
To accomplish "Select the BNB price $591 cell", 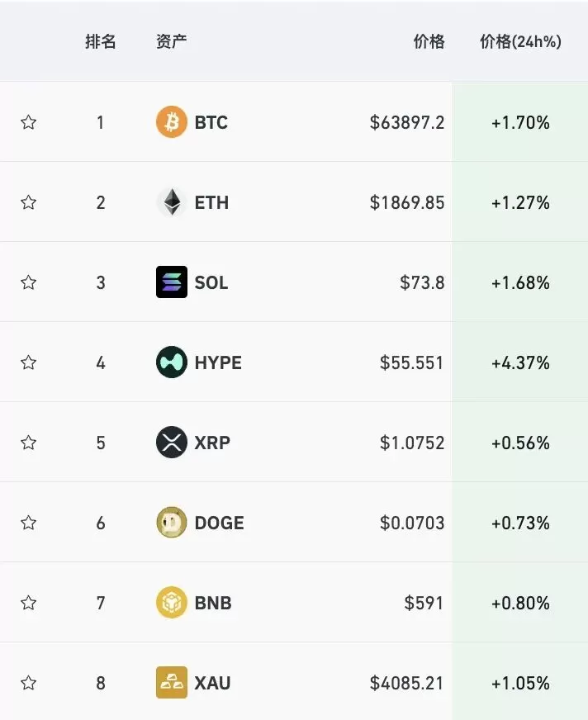I will [x=424, y=603].
